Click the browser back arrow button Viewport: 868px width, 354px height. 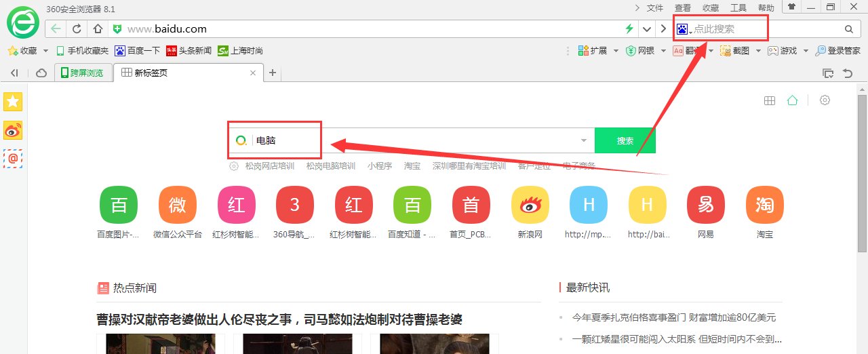click(56, 29)
